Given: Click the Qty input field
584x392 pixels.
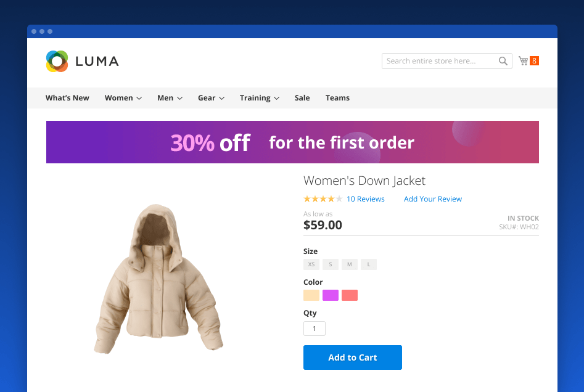Looking at the screenshot, I should click(315, 329).
